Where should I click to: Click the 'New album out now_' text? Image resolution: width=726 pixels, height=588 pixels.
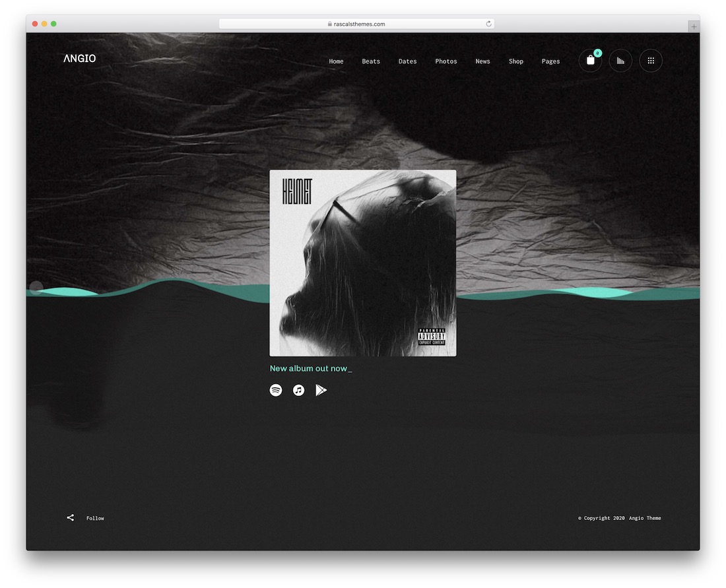[311, 368]
